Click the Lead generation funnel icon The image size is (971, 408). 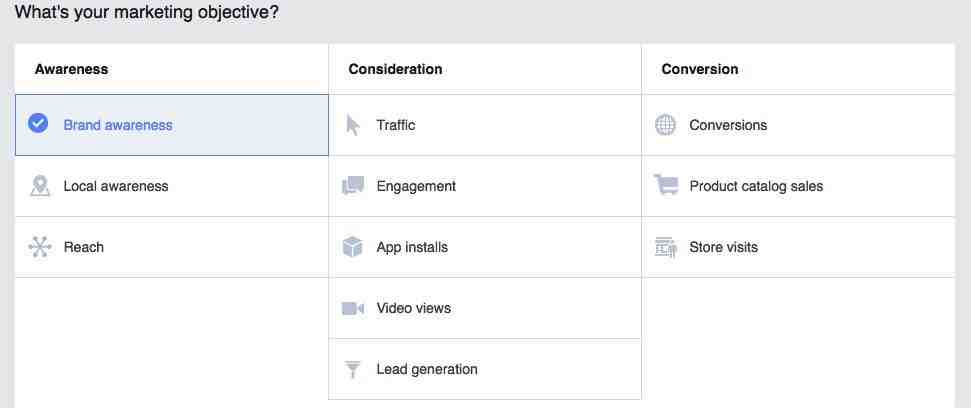click(x=352, y=370)
